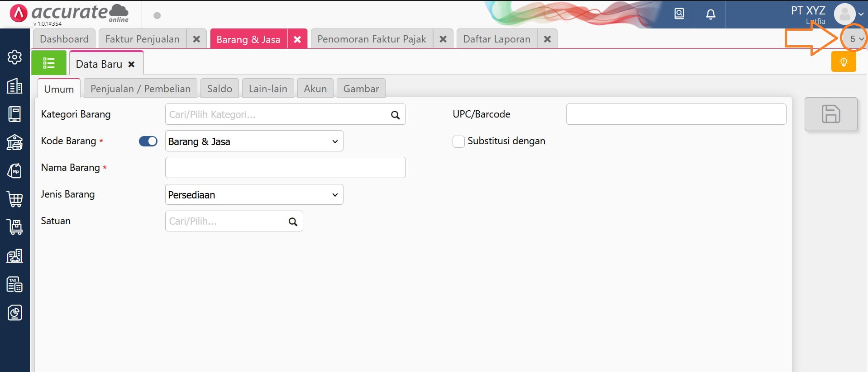Switch to the Saldo tab
The height and width of the screenshot is (372, 868).
point(219,89)
